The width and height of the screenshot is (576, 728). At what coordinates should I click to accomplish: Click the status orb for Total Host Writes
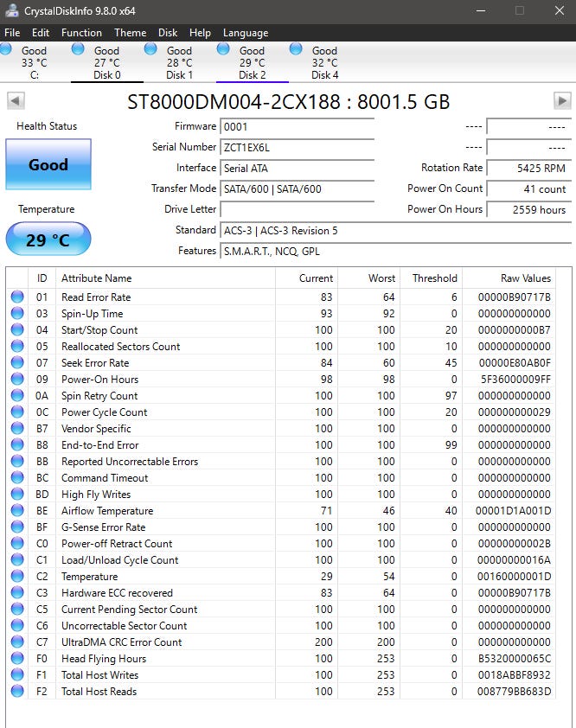tap(17, 674)
